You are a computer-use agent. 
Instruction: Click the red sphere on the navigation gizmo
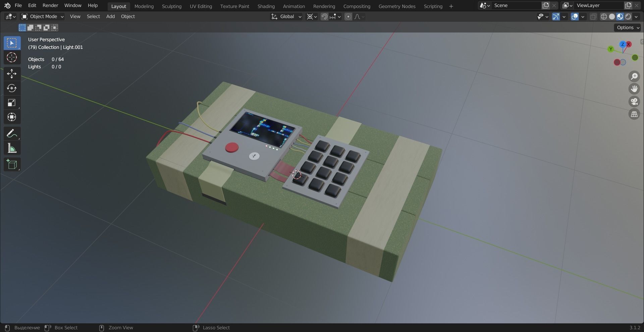click(617, 62)
